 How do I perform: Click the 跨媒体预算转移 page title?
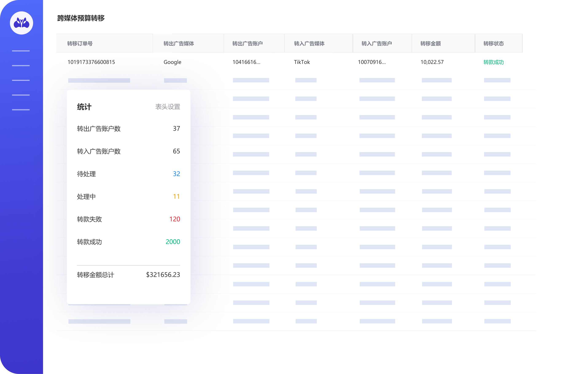pos(81,18)
